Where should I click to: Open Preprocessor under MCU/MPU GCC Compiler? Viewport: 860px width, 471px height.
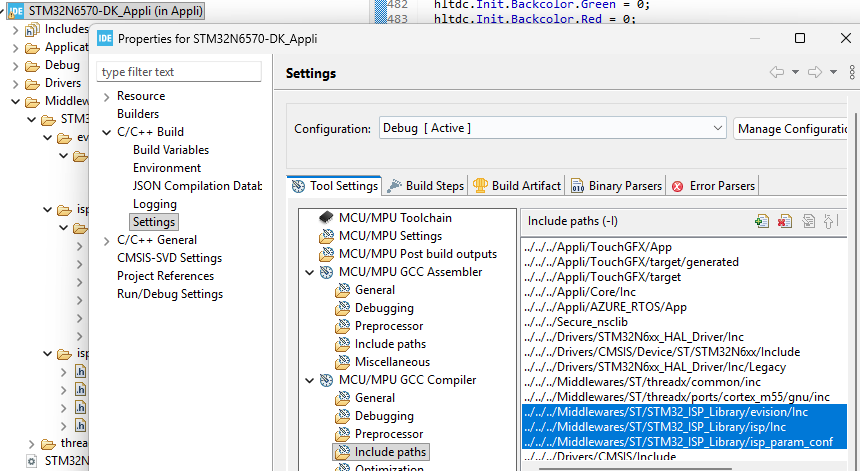(388, 434)
